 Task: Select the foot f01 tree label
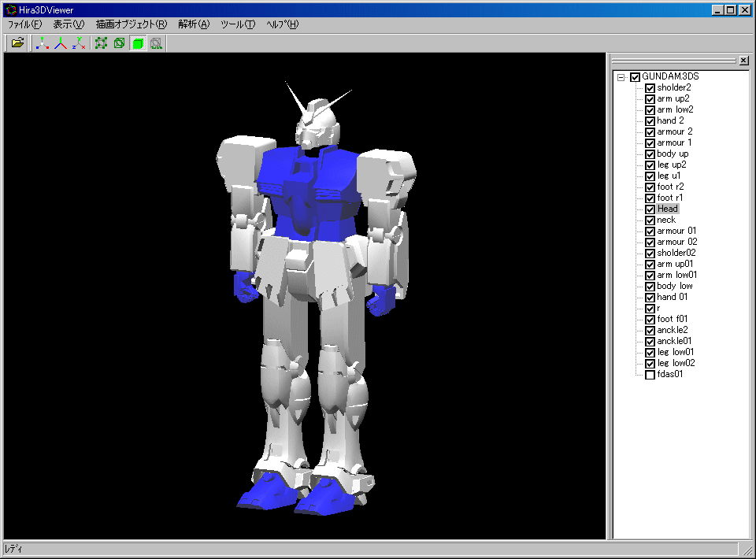[x=672, y=319]
